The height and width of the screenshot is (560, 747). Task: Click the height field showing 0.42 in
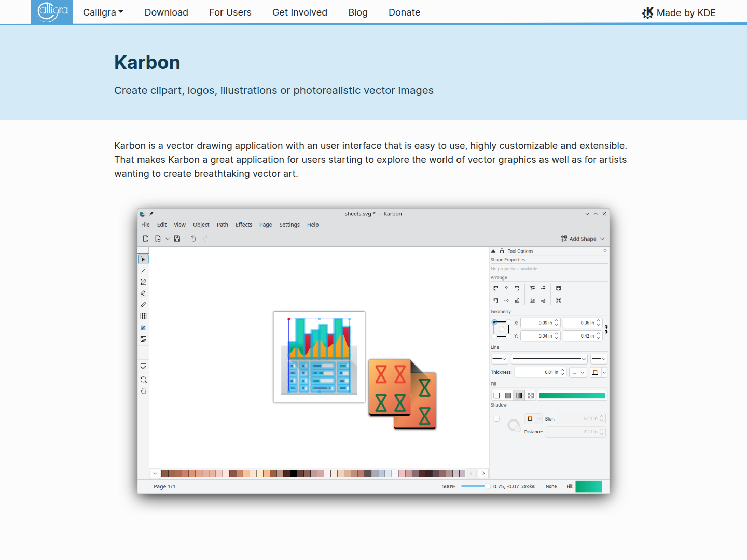583,336
